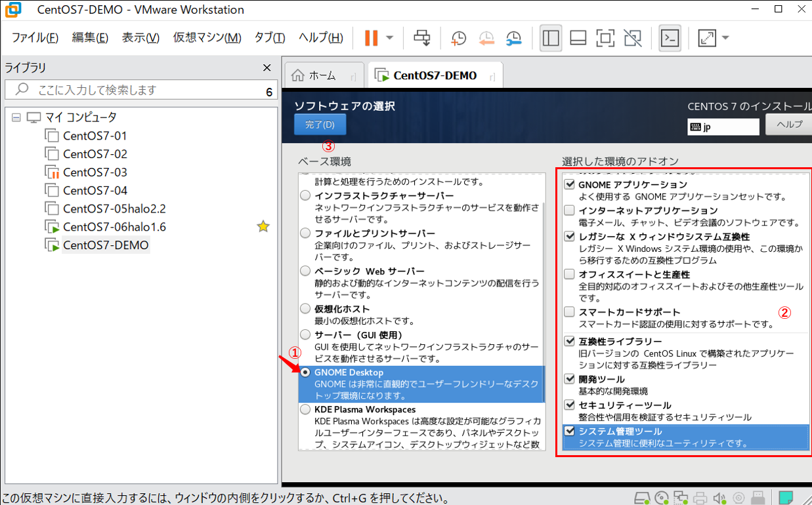The height and width of the screenshot is (505, 812).
Task: Click the VMware Workstation title bar logo
Action: pyautogui.click(x=12, y=10)
